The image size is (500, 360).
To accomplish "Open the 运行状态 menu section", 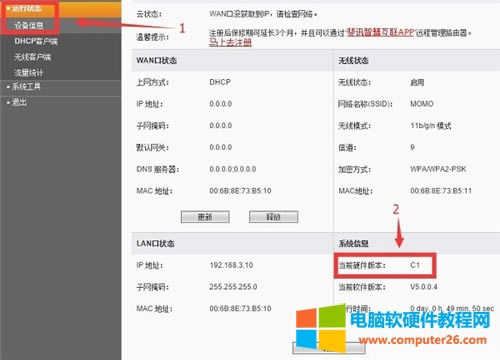I will pyautogui.click(x=27, y=9).
